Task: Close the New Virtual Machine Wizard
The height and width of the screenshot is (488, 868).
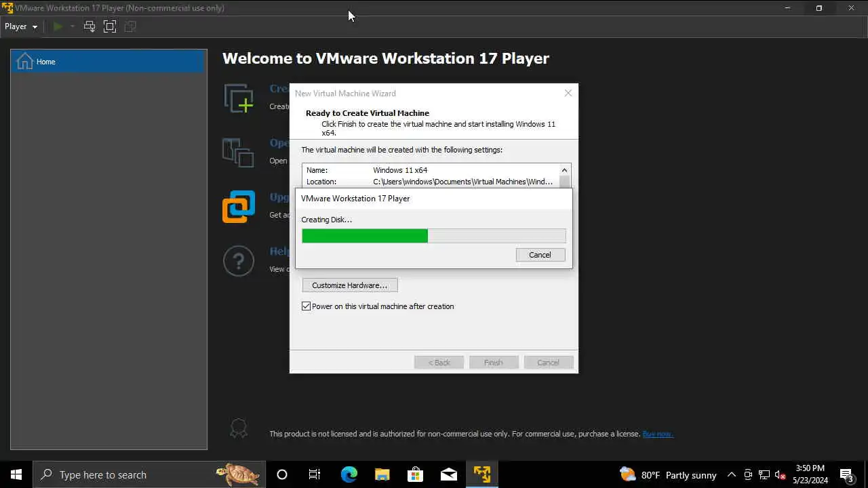Action: (x=568, y=94)
